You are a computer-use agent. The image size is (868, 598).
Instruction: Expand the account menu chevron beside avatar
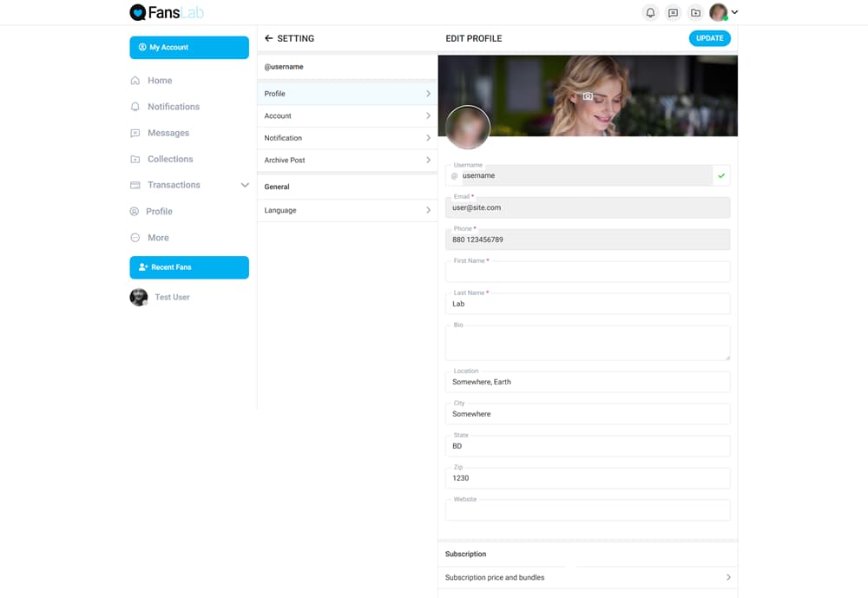tap(734, 11)
